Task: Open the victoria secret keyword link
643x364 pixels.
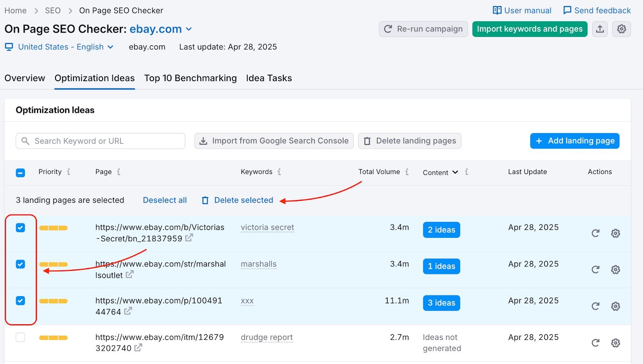Action: click(x=267, y=227)
